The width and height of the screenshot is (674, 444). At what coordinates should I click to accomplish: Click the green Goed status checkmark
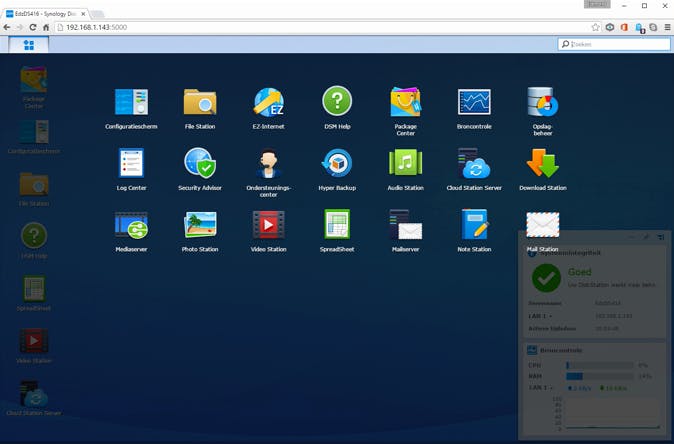click(x=546, y=278)
